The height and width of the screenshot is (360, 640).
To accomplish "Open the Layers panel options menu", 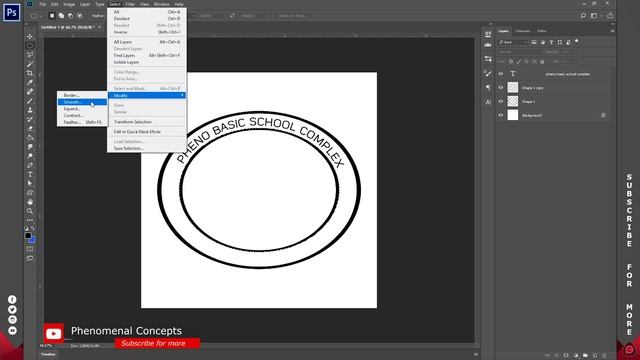I will (612, 31).
